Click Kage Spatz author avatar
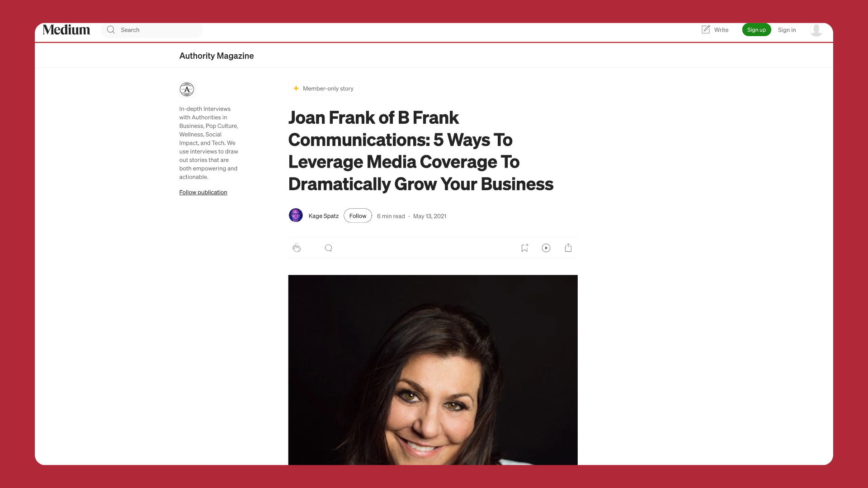This screenshot has width=868, height=488. point(296,216)
